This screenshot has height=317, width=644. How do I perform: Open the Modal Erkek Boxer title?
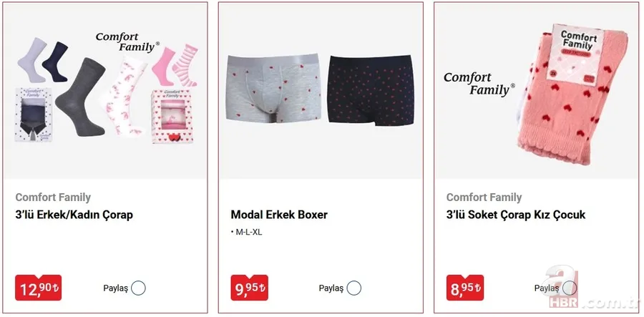[279, 215]
